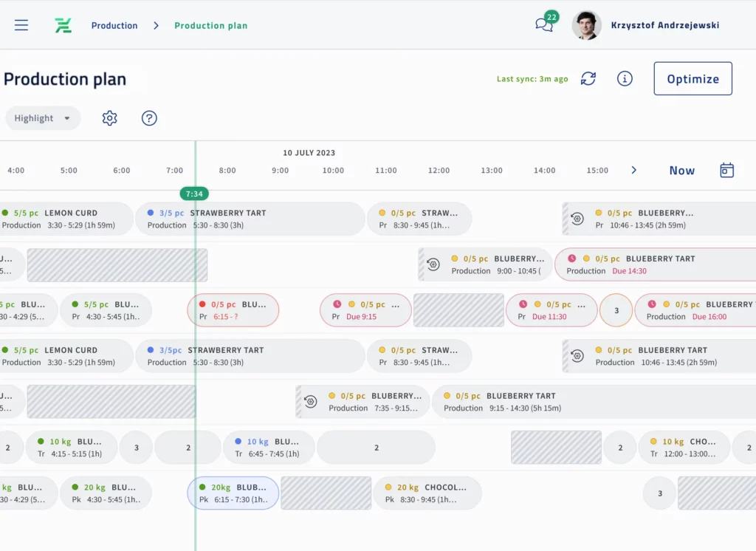Viewport: 756px width, 551px height.
Task: Expand the Highlight dropdown
Action: tap(43, 118)
